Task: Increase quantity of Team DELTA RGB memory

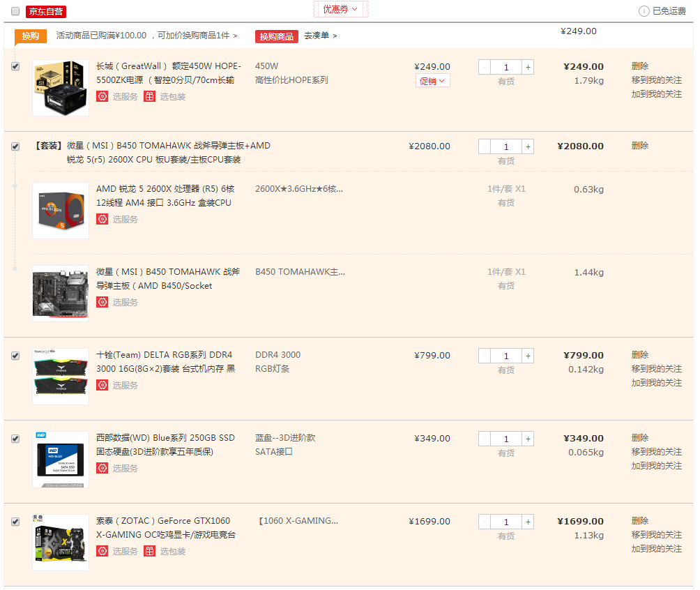Action: point(528,356)
